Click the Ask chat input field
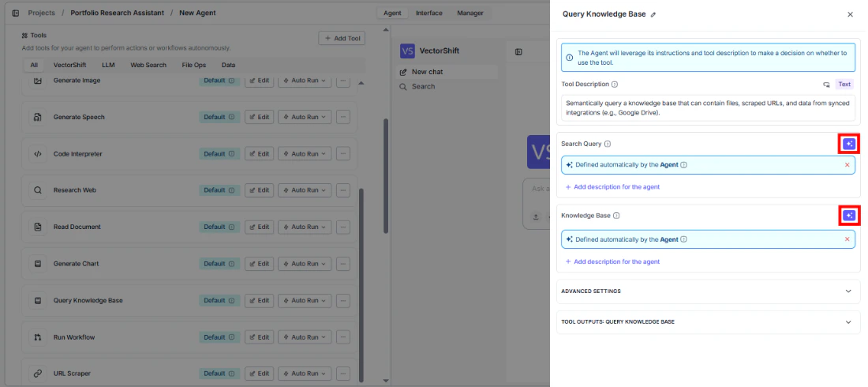This screenshot has width=868, height=387. (x=537, y=189)
